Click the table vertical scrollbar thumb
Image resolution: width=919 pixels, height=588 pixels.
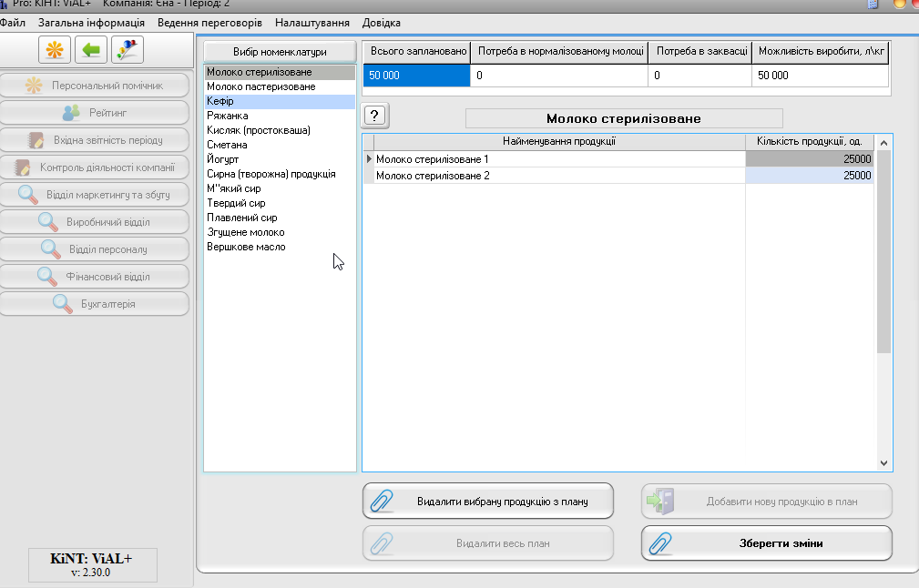point(883,251)
